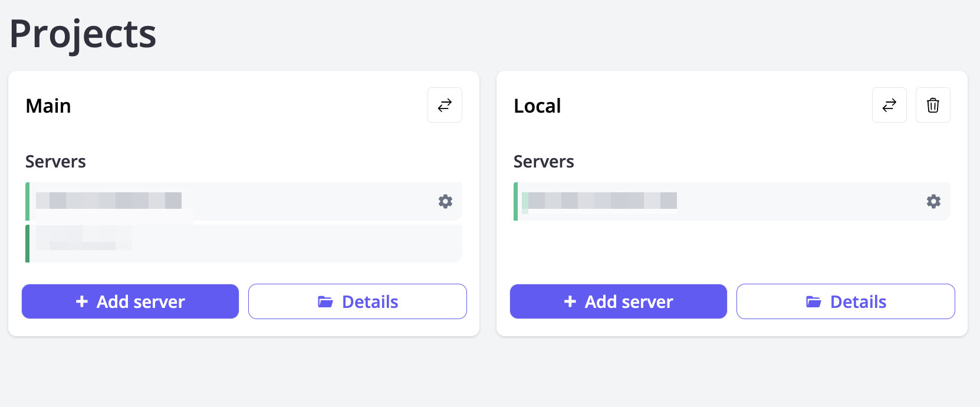Open settings gear for the Local server

933,202
